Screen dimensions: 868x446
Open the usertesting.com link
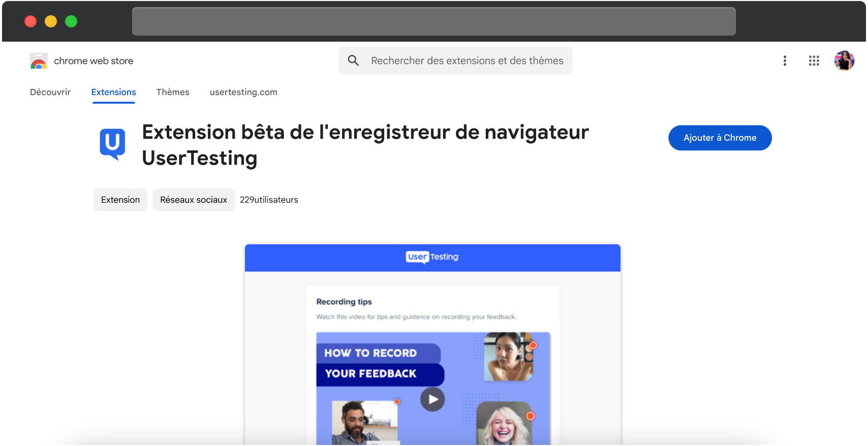click(x=243, y=92)
